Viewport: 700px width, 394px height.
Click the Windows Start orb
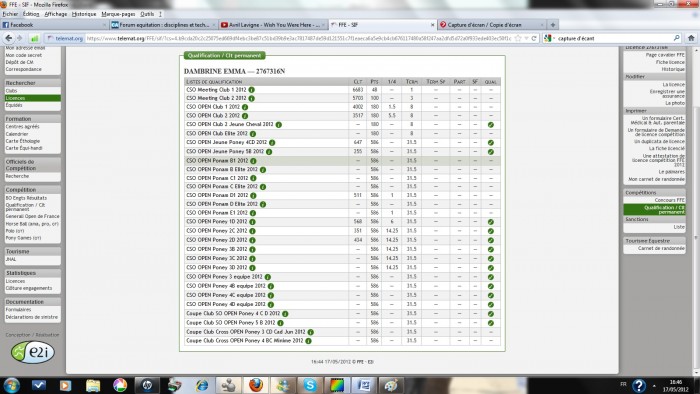point(11,385)
